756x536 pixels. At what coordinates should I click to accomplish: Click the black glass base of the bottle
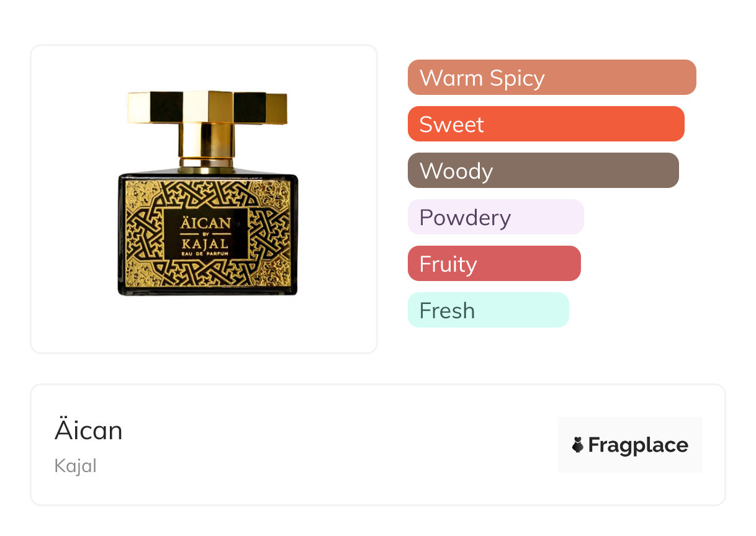point(207,289)
